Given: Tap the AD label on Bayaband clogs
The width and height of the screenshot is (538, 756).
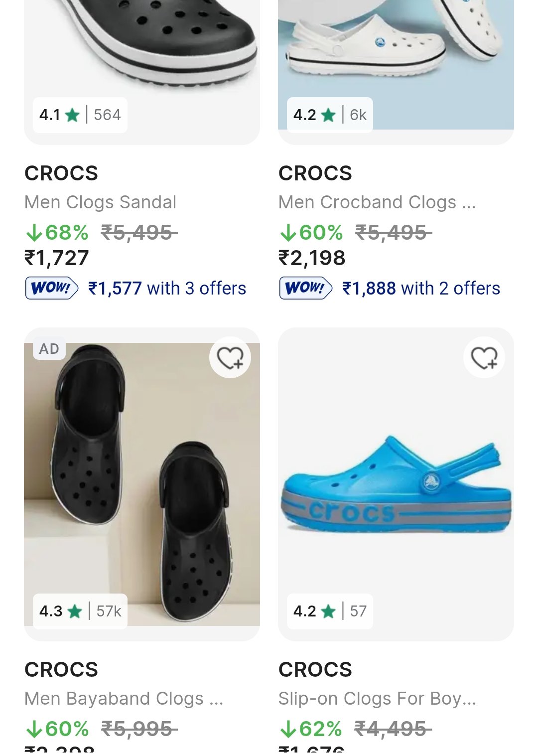Looking at the screenshot, I should 49,349.
